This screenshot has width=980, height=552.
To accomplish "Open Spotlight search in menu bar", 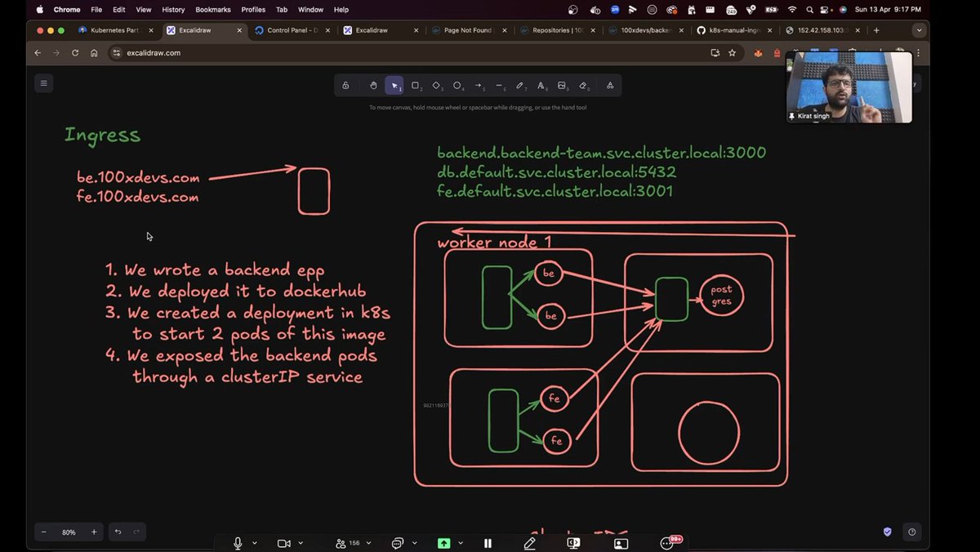I will (809, 9).
